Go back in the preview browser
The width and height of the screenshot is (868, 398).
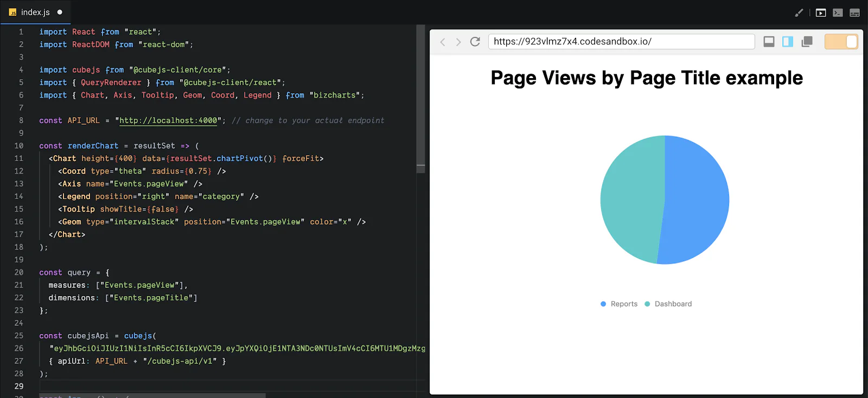pyautogui.click(x=443, y=42)
